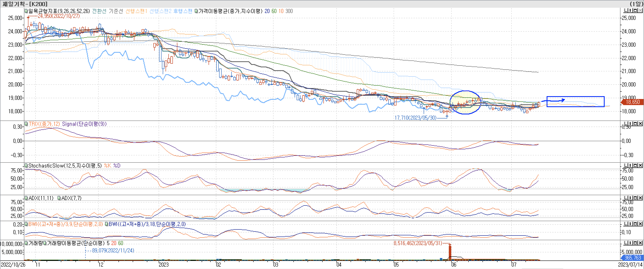
Task: Toggle the 거래량이동평균 legend box
Action: 45,243
